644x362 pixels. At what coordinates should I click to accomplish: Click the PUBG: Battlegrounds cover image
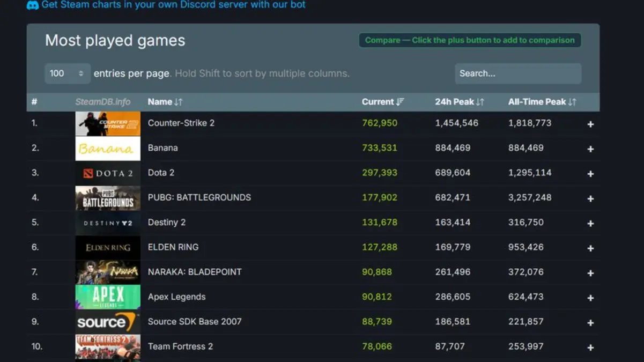(x=107, y=197)
